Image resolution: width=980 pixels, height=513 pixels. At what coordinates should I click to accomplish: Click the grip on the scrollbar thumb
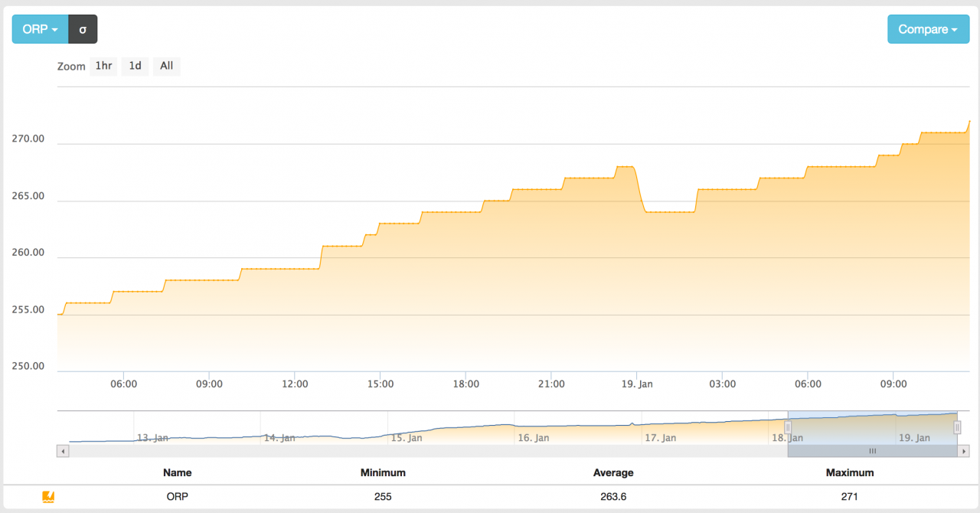point(872,452)
